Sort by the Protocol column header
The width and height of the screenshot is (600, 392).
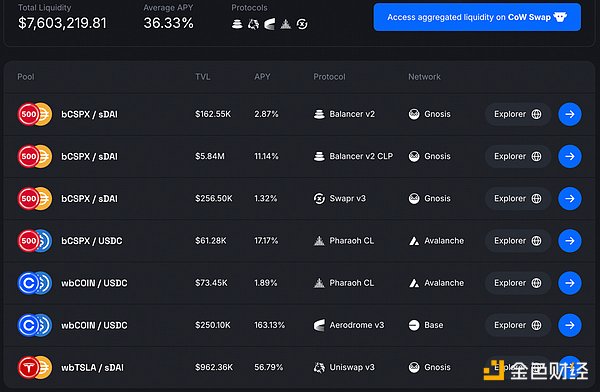(x=329, y=77)
